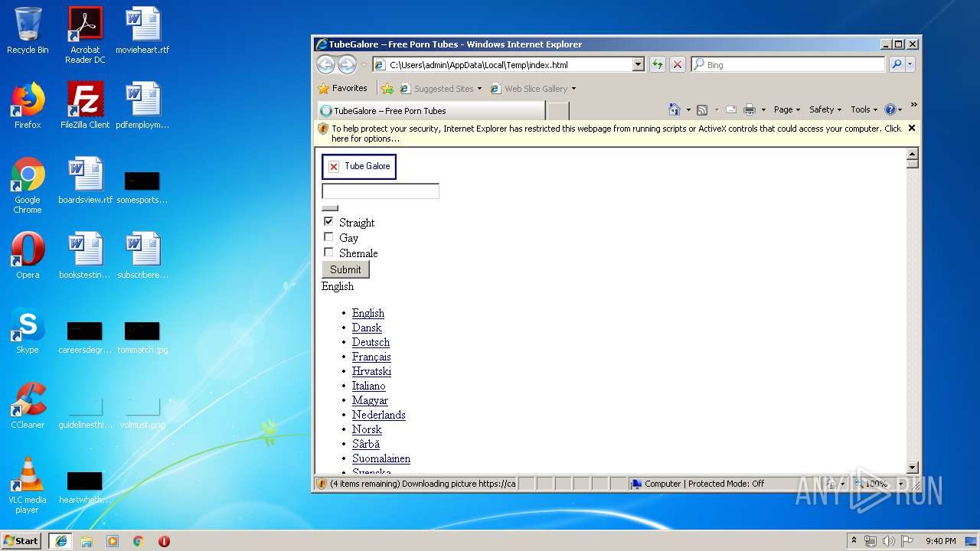
Task: Open the Favorites star button
Action: point(343,88)
